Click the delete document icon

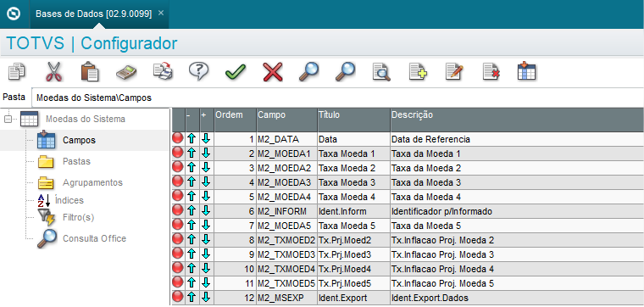pos(491,71)
